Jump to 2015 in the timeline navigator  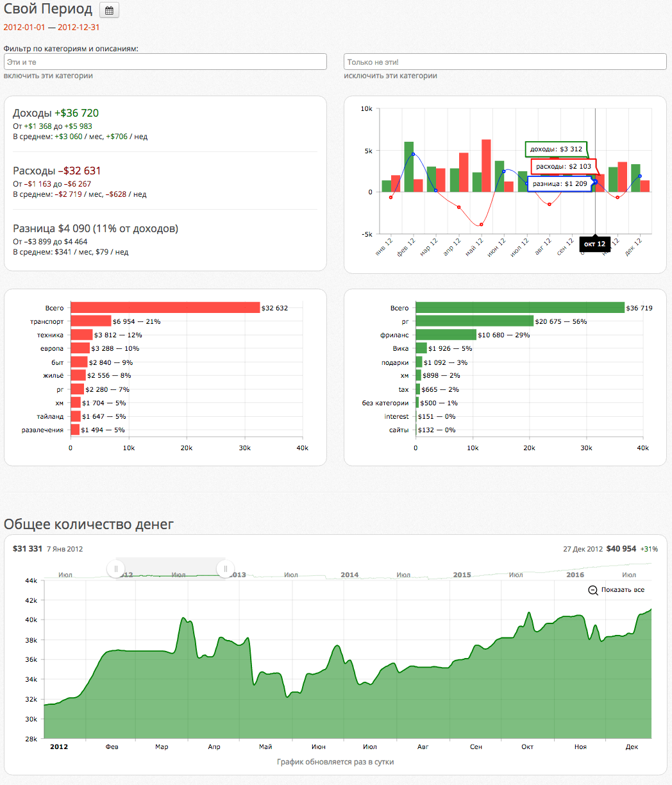[x=462, y=575]
